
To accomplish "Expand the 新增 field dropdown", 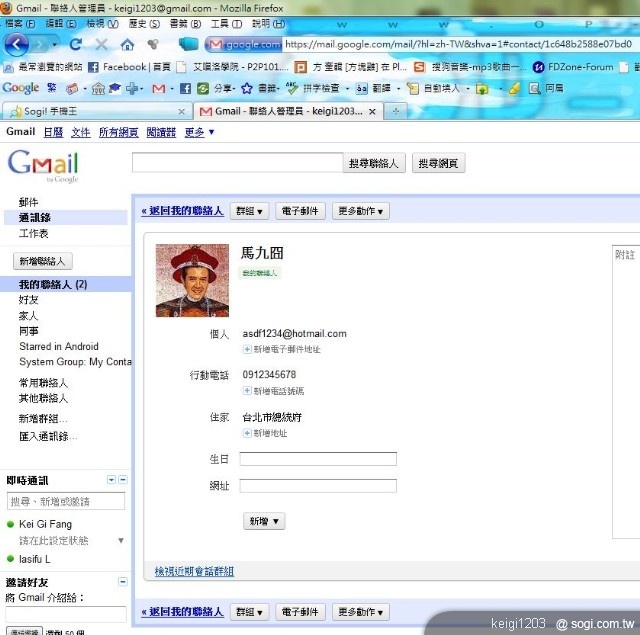I will coord(264,521).
